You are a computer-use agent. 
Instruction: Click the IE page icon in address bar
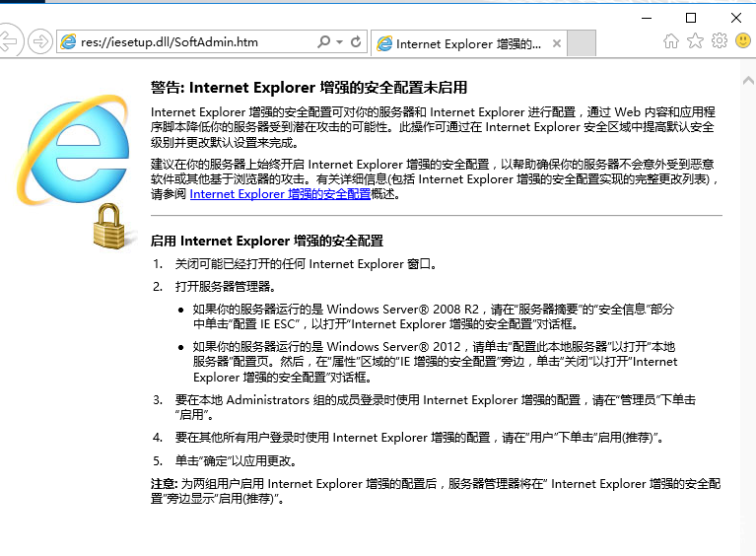coord(69,42)
